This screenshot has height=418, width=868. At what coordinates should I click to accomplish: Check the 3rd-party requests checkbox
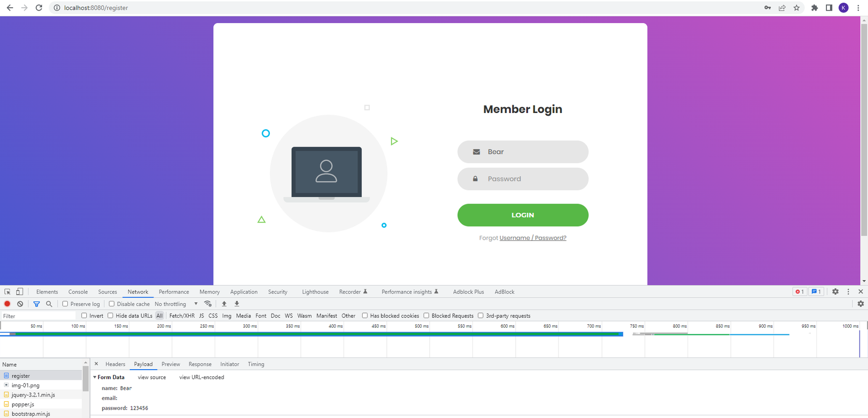point(480,315)
